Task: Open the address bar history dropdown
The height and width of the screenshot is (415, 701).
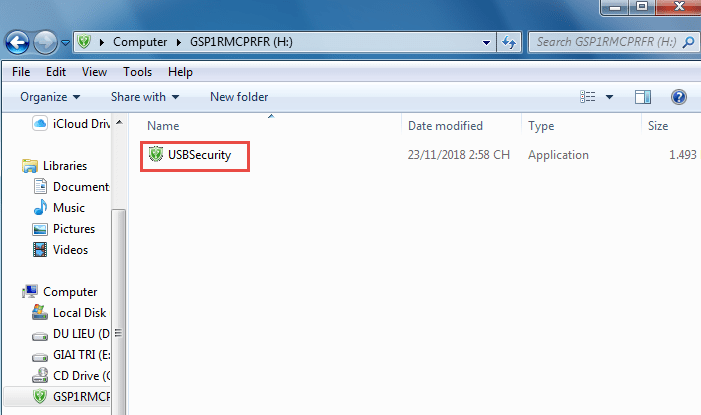Action: [486, 42]
